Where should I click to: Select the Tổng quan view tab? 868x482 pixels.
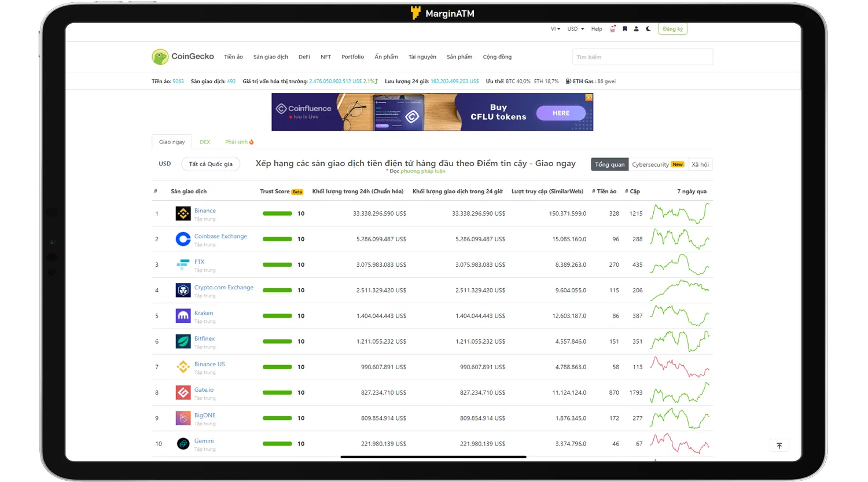[x=610, y=164]
